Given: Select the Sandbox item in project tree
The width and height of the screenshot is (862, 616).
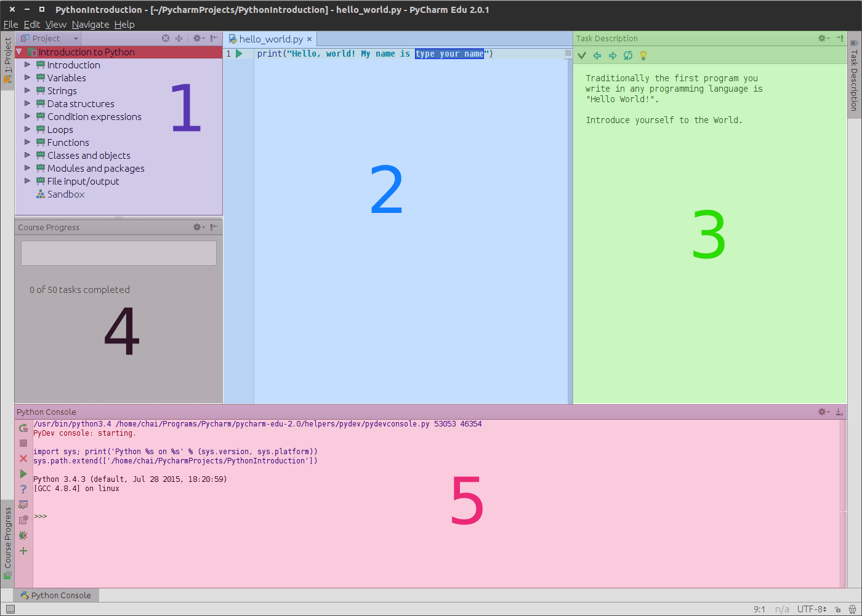Looking at the screenshot, I should (x=60, y=194).
